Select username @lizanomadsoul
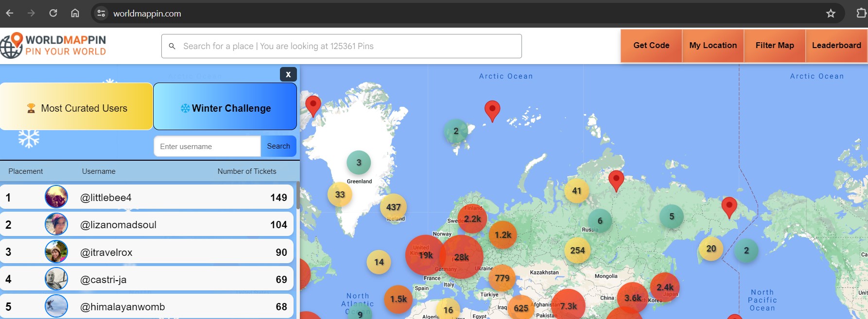Screen dimensions: 868x319 pyautogui.click(x=118, y=225)
